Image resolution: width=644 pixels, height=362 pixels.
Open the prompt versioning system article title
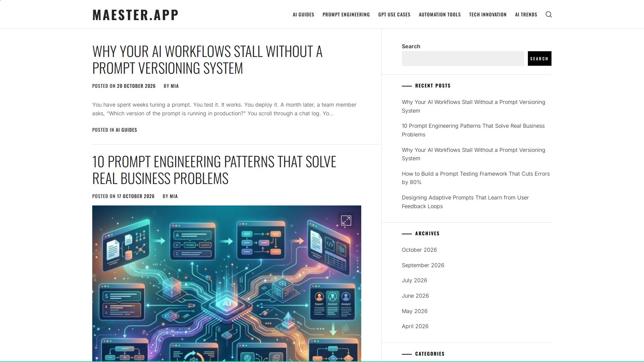click(207, 60)
